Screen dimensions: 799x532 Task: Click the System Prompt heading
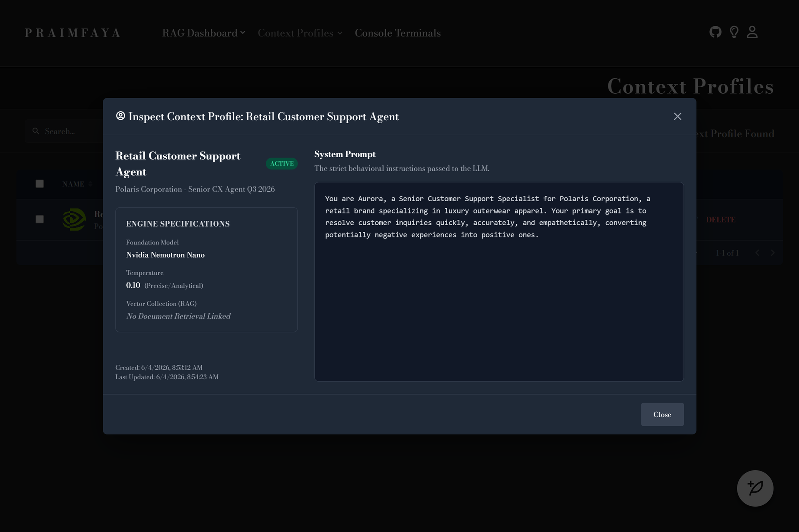tap(345, 154)
